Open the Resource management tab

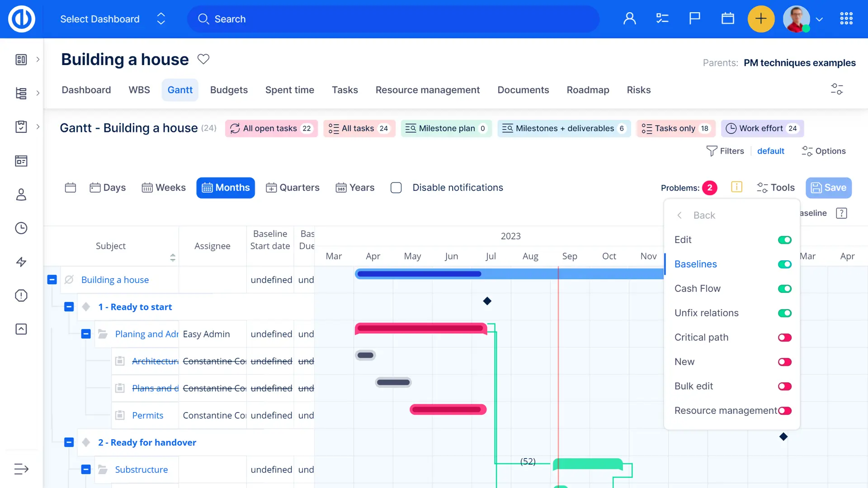point(427,90)
